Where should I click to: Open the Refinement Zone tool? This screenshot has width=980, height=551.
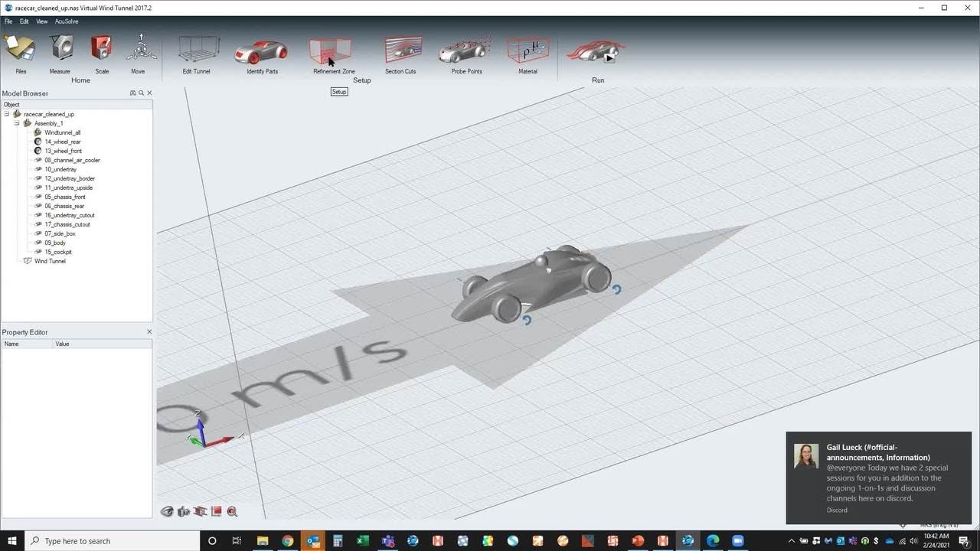click(x=331, y=51)
